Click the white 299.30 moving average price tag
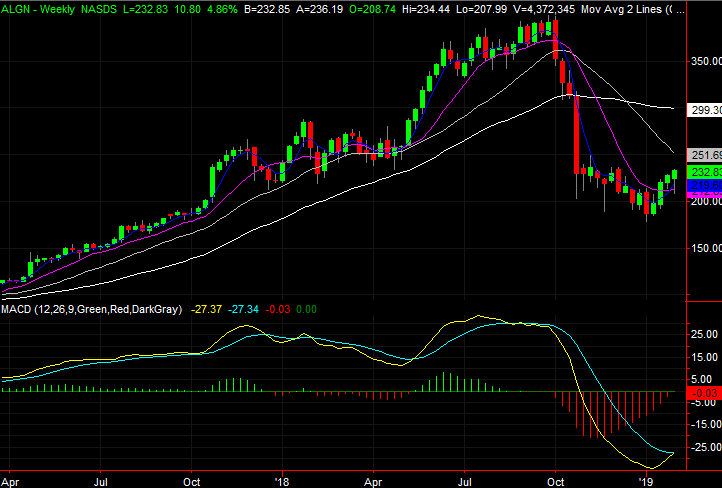Viewport: 722px width, 488px height. 705,110
